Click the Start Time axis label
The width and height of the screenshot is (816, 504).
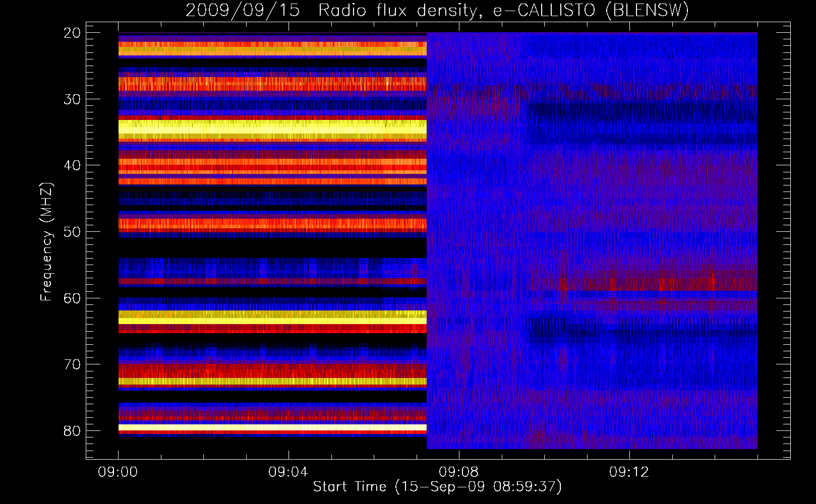437,487
